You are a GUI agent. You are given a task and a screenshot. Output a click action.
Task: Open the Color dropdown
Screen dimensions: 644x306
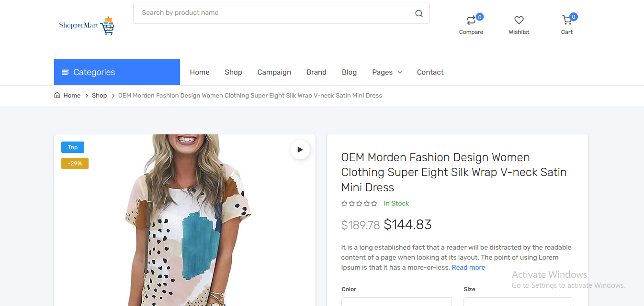click(x=396, y=302)
